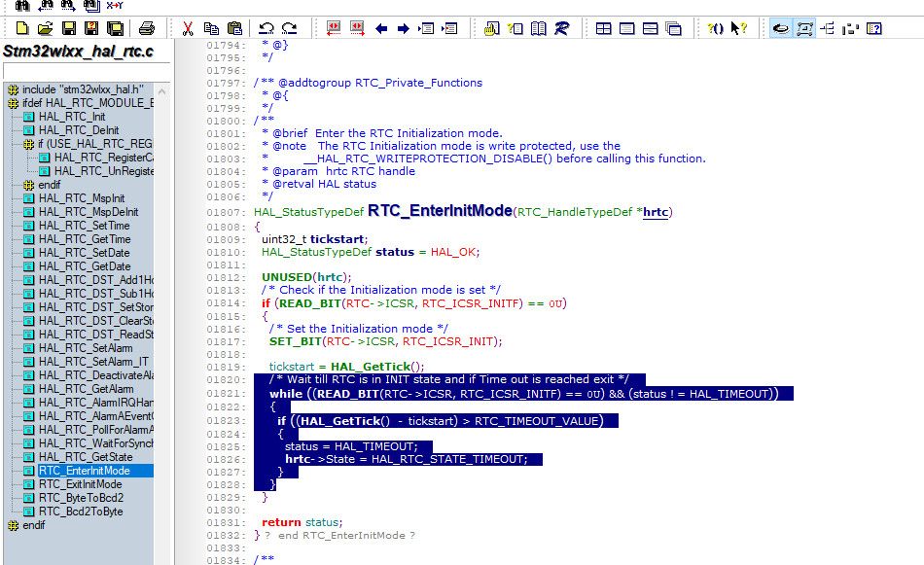Click the ?() function help icon

pyautogui.click(x=715, y=28)
